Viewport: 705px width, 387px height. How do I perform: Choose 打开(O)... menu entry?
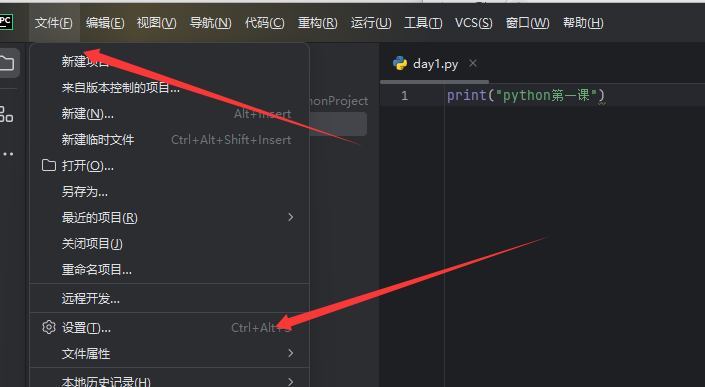pyautogui.click(x=170, y=166)
